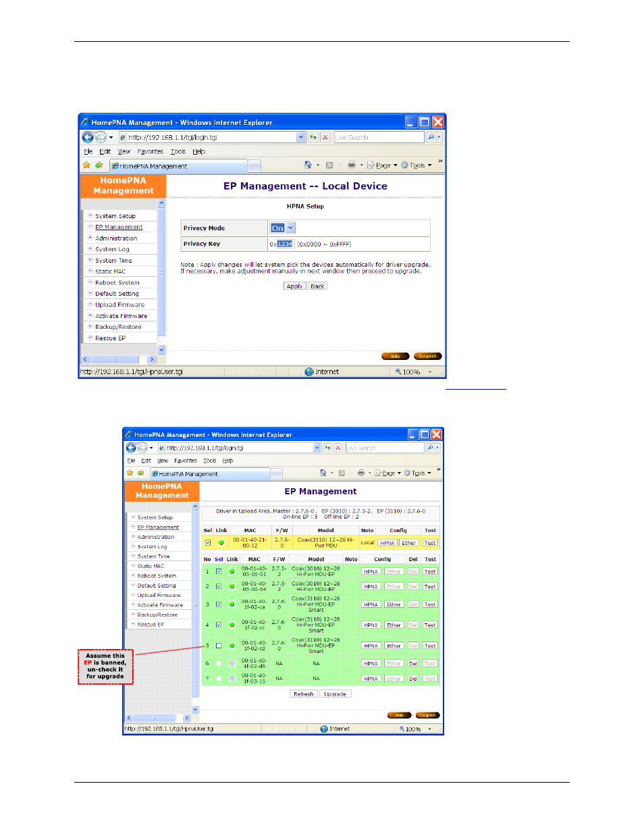Click Add to Favorites icon in upper window

99,165
